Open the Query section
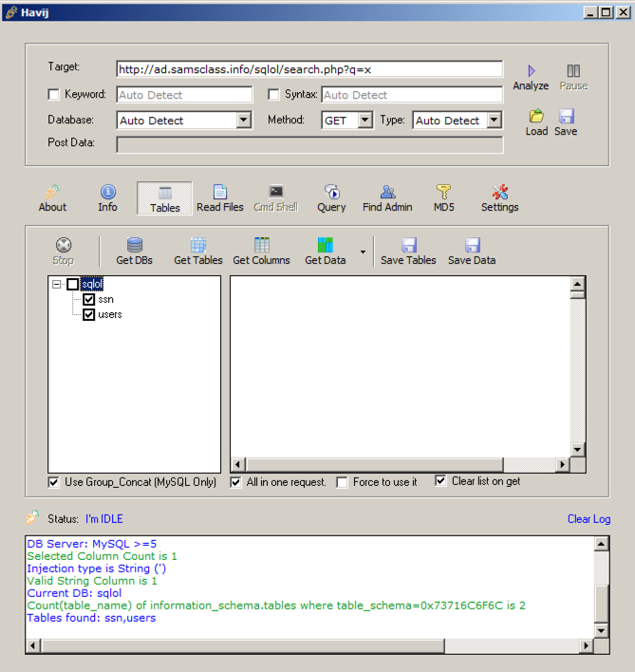Image resolution: width=635 pixels, height=672 pixels. (x=331, y=198)
